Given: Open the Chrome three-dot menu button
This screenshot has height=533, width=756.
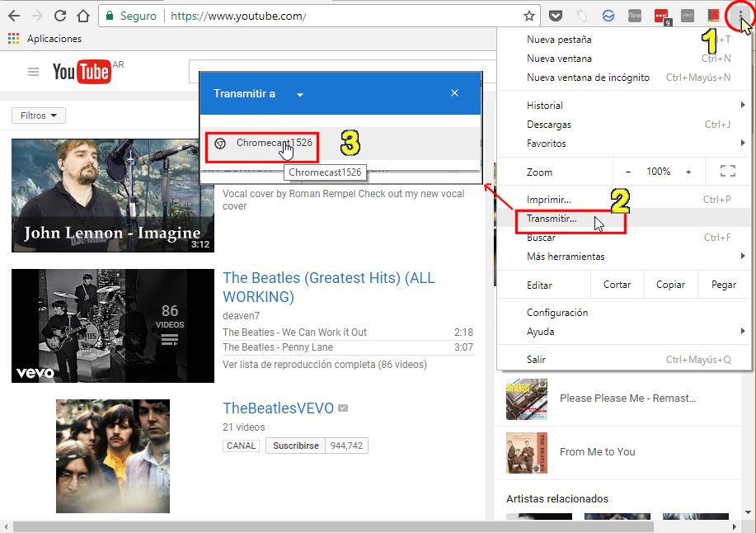Looking at the screenshot, I should [740, 16].
